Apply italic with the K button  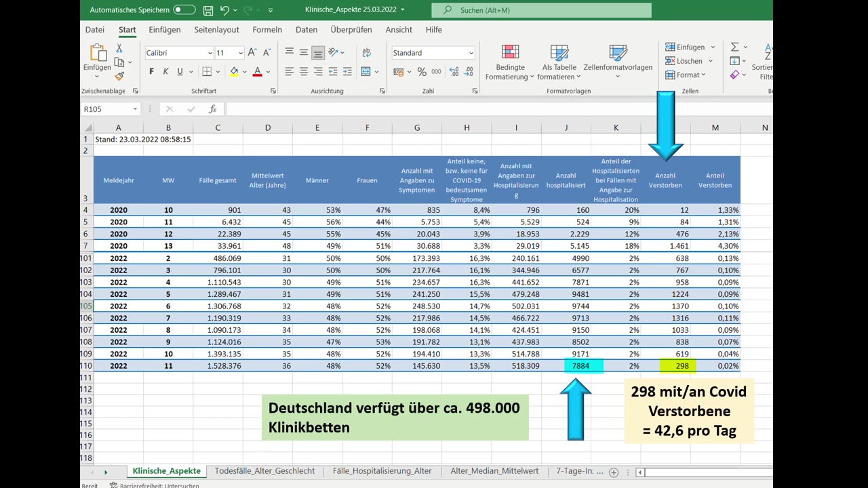[165, 72]
